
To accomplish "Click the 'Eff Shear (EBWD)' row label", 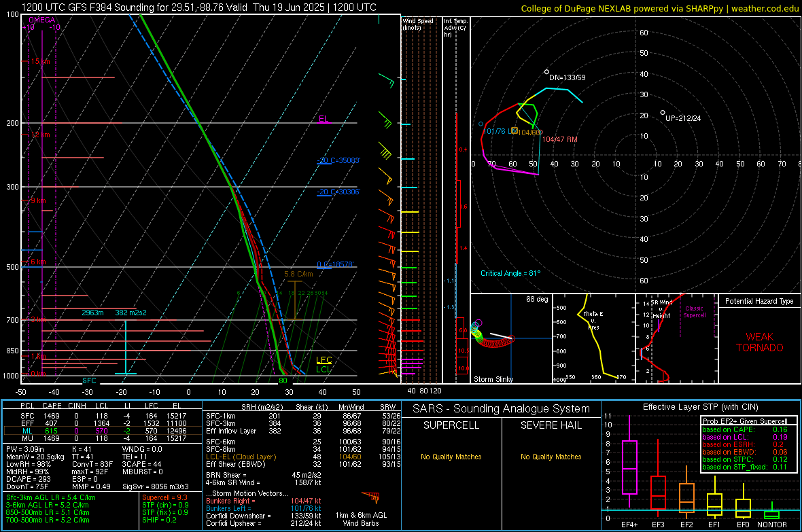I will coord(236,465).
